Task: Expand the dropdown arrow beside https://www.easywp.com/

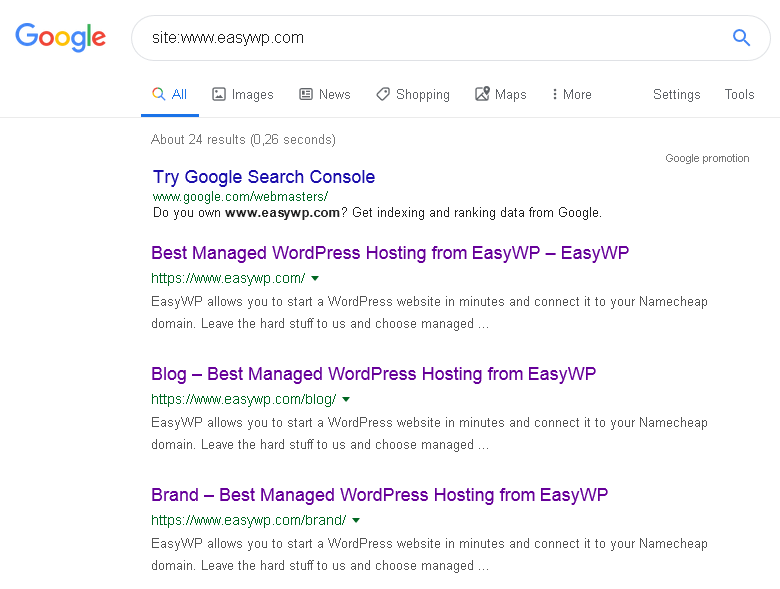Action: [x=315, y=279]
